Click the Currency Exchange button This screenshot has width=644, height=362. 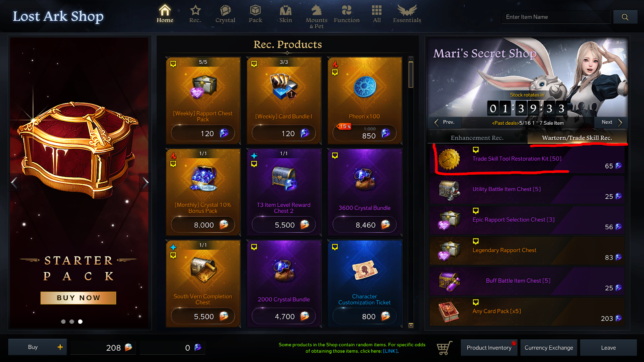click(549, 348)
